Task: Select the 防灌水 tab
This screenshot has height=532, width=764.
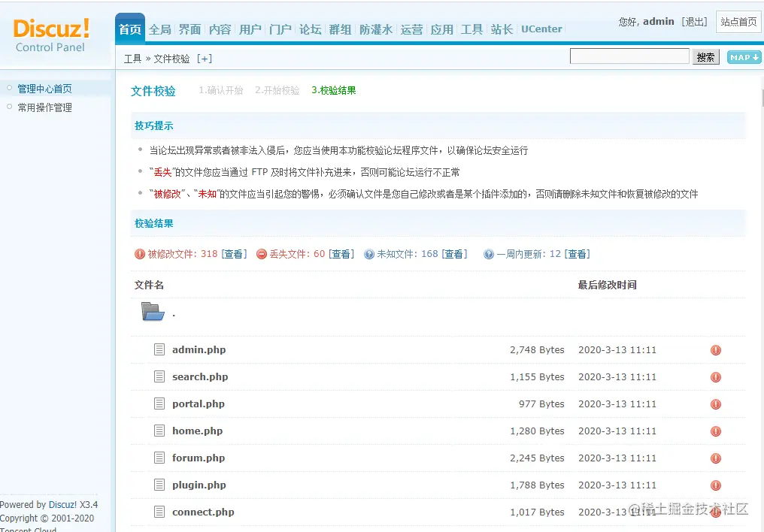Action: 376,30
